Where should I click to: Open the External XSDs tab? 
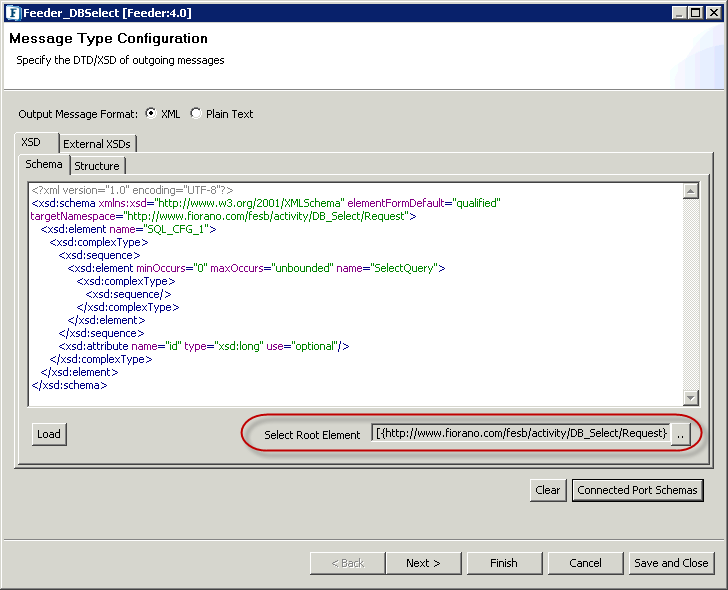tap(97, 144)
